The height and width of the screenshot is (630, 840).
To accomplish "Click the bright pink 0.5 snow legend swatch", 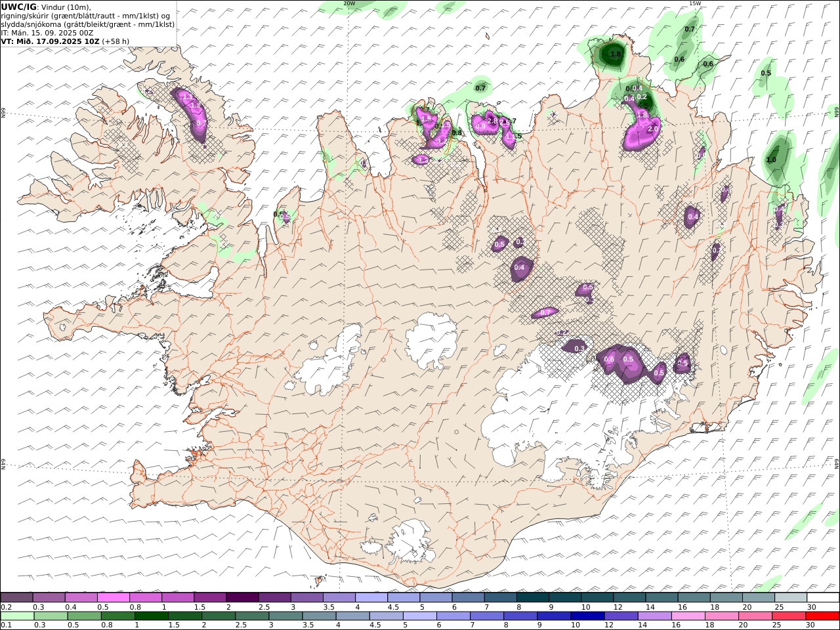I will coord(113,597).
